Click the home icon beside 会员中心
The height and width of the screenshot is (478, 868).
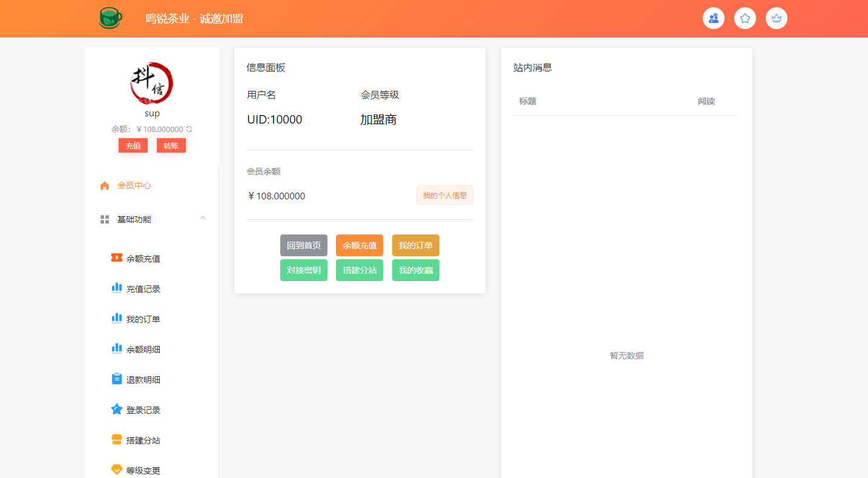point(105,185)
